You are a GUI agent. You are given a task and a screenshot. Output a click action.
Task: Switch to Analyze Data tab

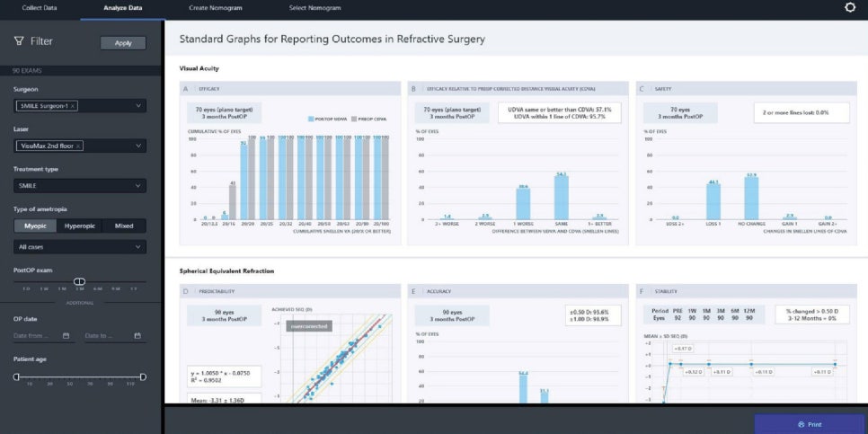click(x=122, y=8)
